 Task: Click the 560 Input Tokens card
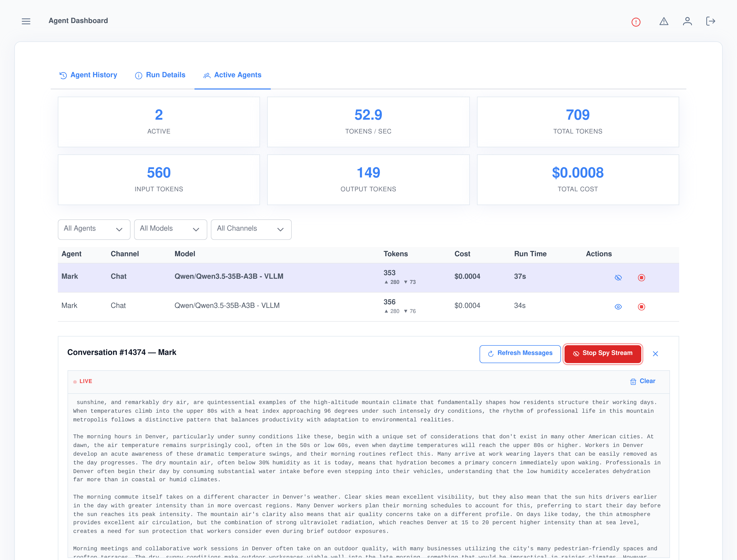159,180
